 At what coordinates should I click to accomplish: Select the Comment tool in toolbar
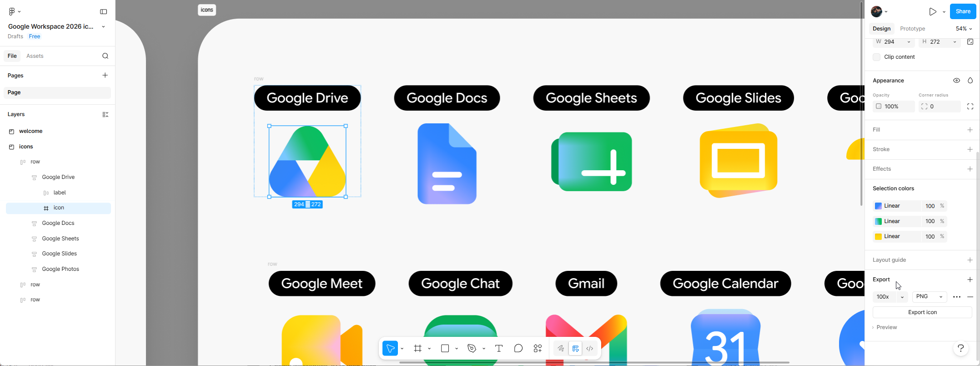tap(518, 349)
